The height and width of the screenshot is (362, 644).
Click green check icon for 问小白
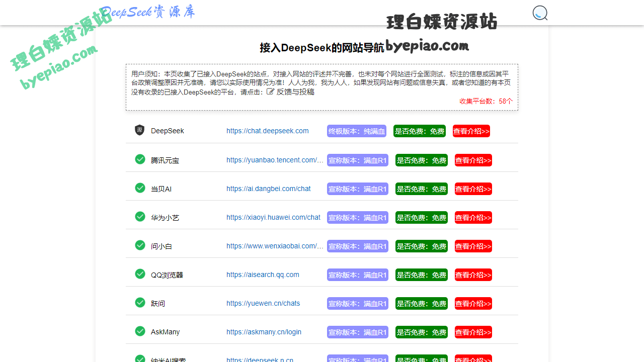(140, 245)
